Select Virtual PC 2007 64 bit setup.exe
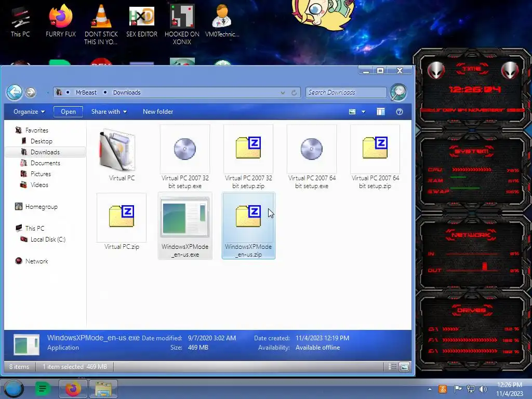This screenshot has width=532, height=399. pos(312,157)
